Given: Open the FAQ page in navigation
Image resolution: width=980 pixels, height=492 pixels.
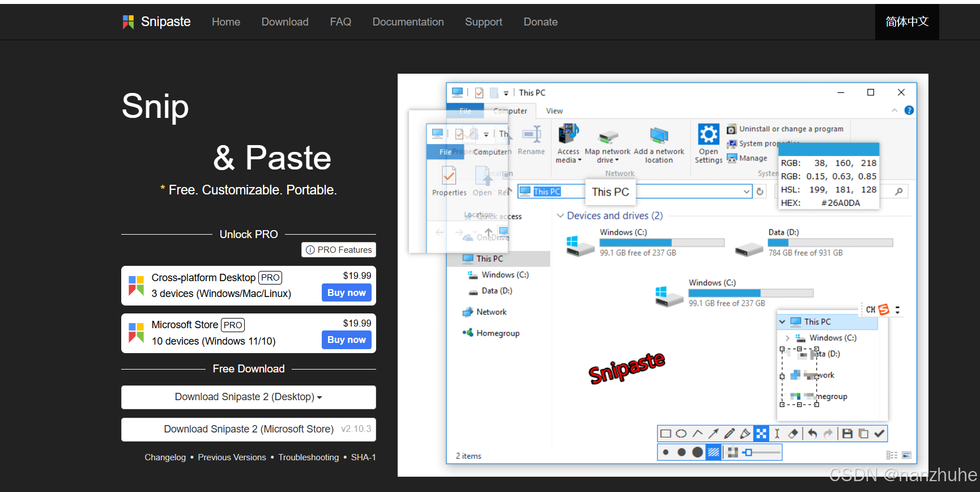Looking at the screenshot, I should 340,22.
